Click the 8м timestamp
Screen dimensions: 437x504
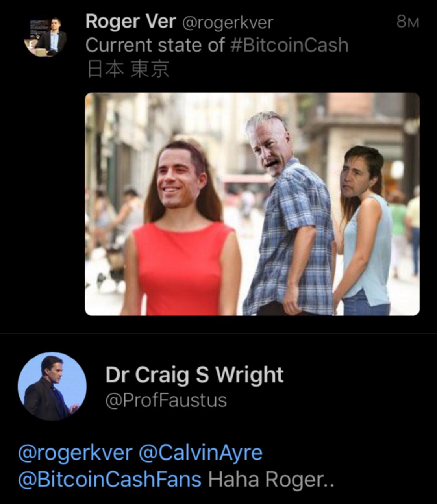[407, 22]
